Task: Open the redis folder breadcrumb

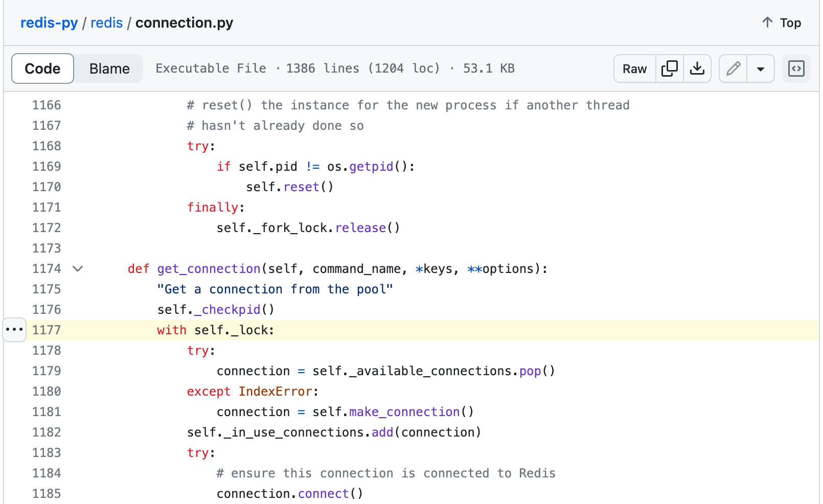Action: tap(106, 23)
